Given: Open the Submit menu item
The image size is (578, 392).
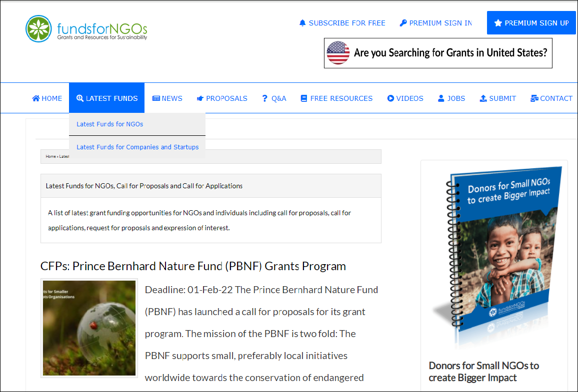Looking at the screenshot, I should [x=497, y=98].
